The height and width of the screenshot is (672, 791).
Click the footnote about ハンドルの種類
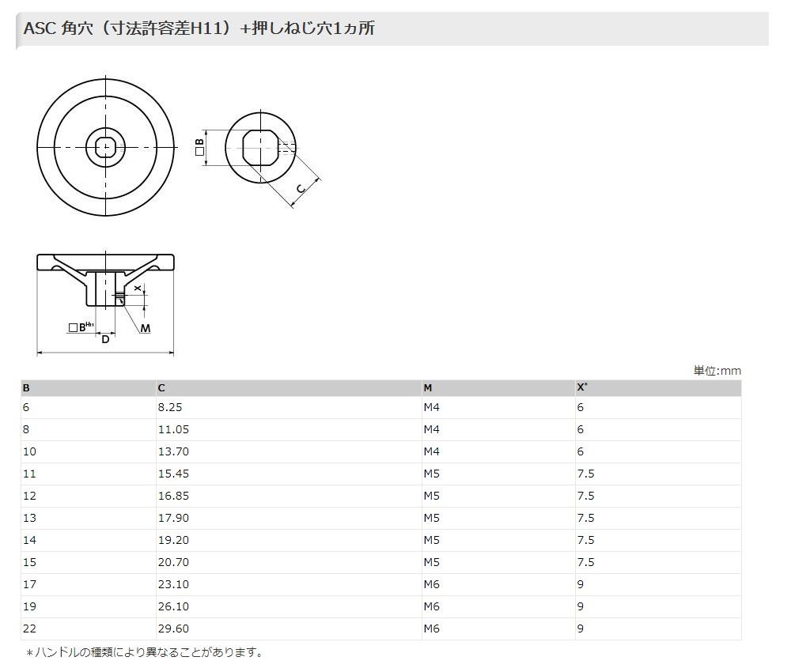tap(144, 652)
